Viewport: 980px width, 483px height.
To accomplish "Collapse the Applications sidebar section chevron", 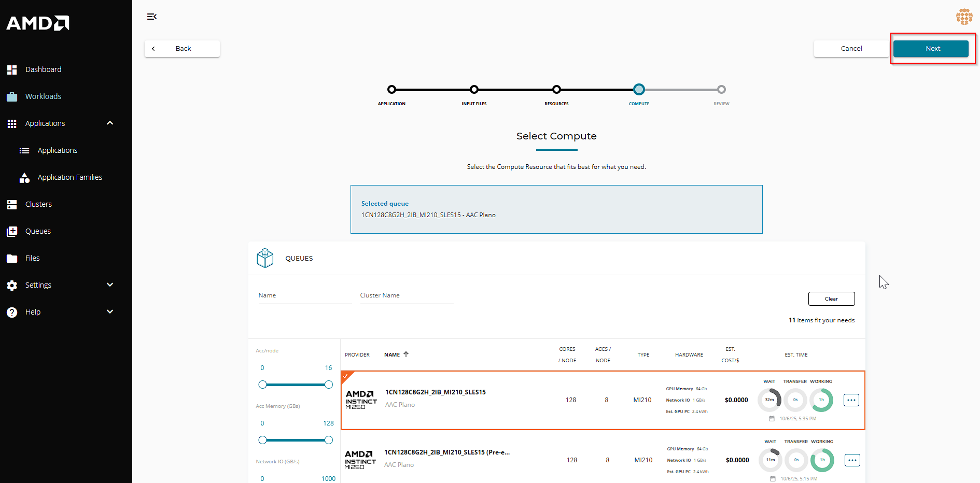I will [110, 123].
